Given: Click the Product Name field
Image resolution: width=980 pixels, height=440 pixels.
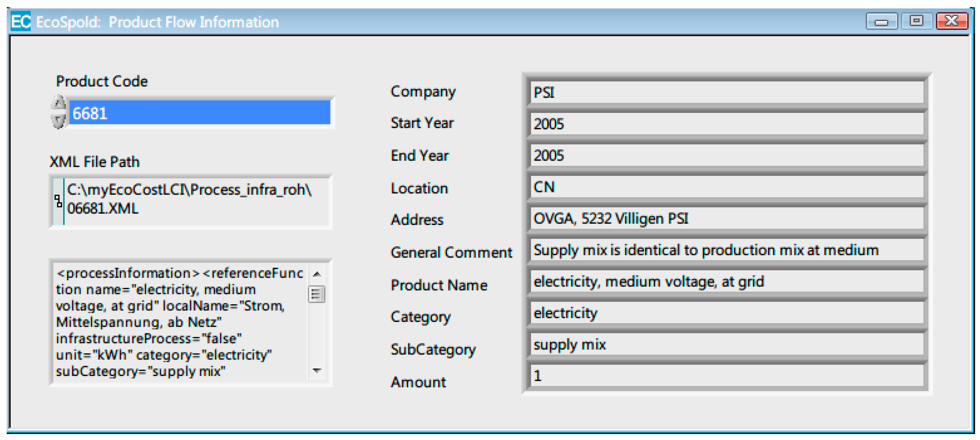Looking at the screenshot, I should (x=727, y=282).
